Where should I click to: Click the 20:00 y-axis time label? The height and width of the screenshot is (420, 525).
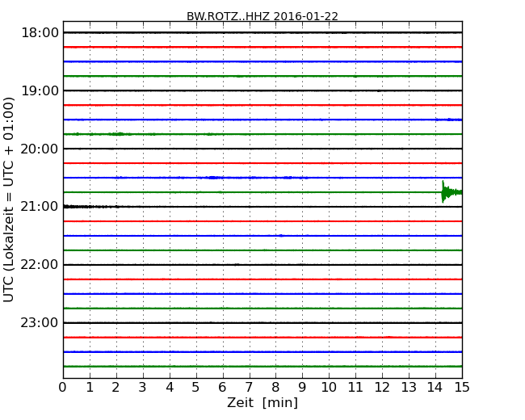40,149
